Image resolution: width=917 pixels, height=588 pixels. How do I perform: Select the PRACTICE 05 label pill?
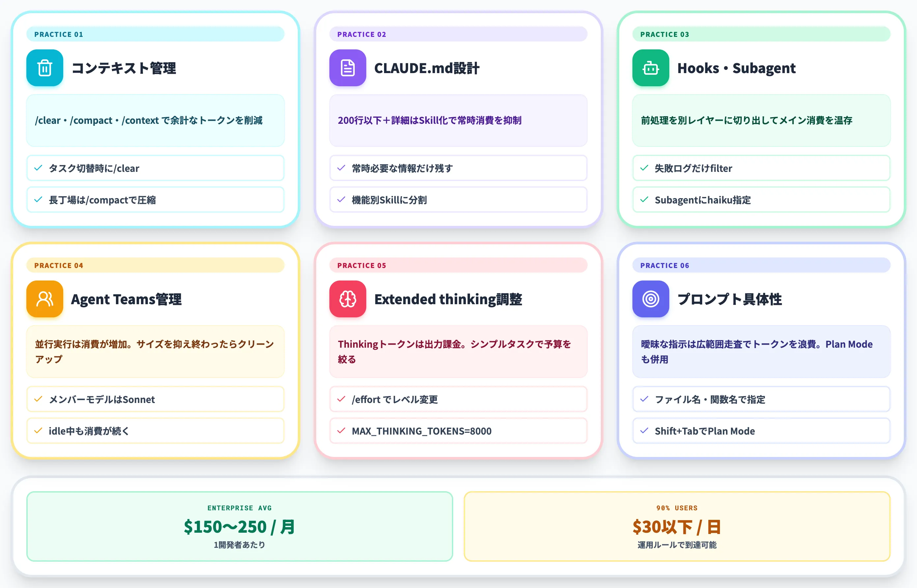point(458,265)
